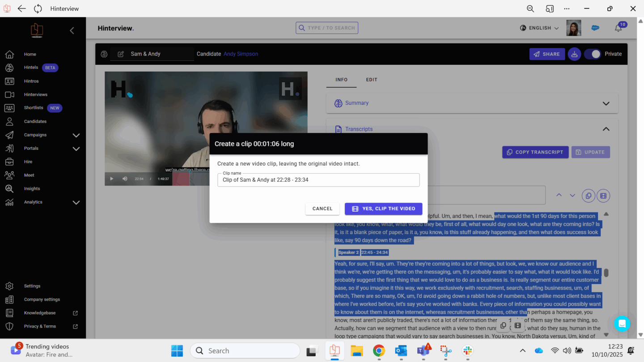
Task: Confirm with Yes, Clip the Video
Action: pos(383,209)
